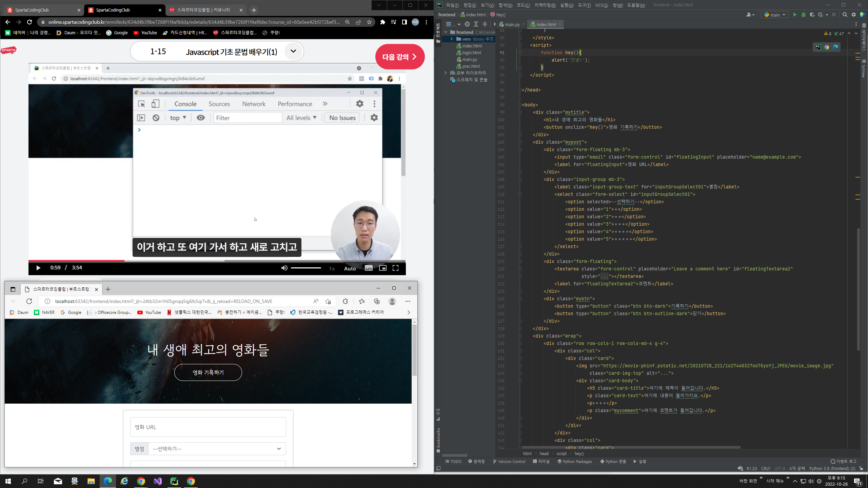The image size is (868, 488).
Task: Open project view selector dropdown
Action: coord(453,24)
